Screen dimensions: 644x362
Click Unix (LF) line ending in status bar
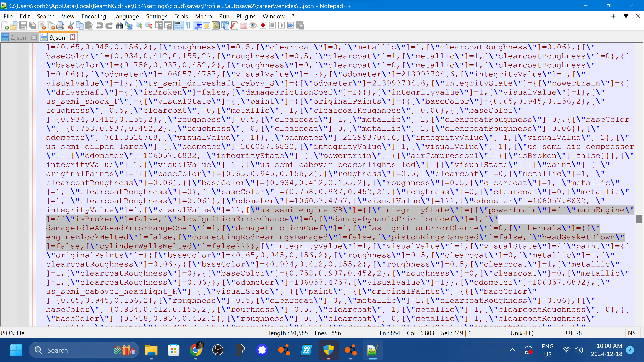click(x=522, y=333)
